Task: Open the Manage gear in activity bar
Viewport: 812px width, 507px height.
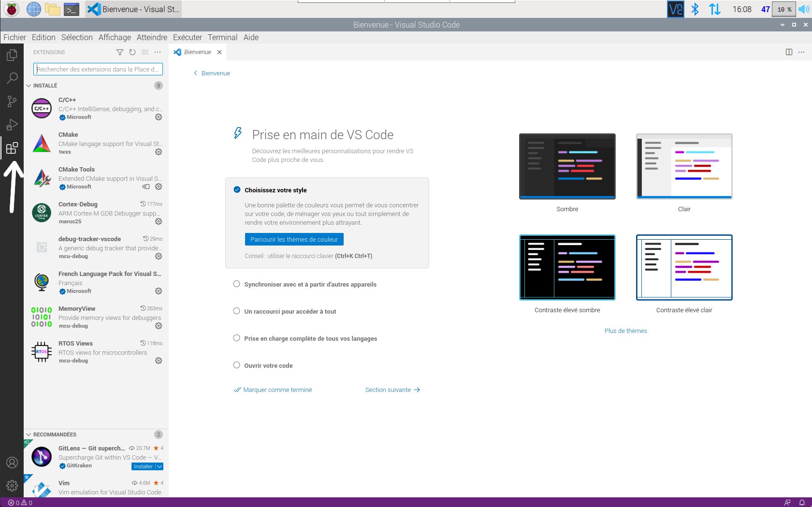Action: pos(12,486)
